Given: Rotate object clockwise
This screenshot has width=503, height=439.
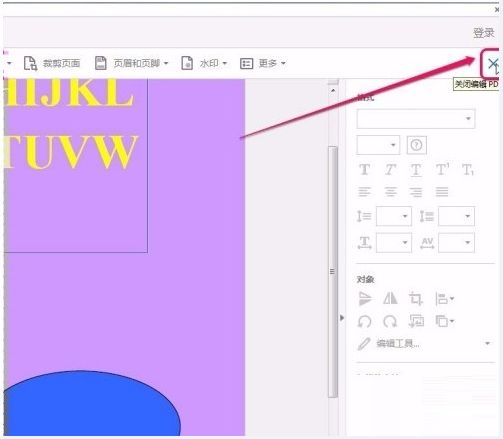Looking at the screenshot, I should click(x=390, y=321).
